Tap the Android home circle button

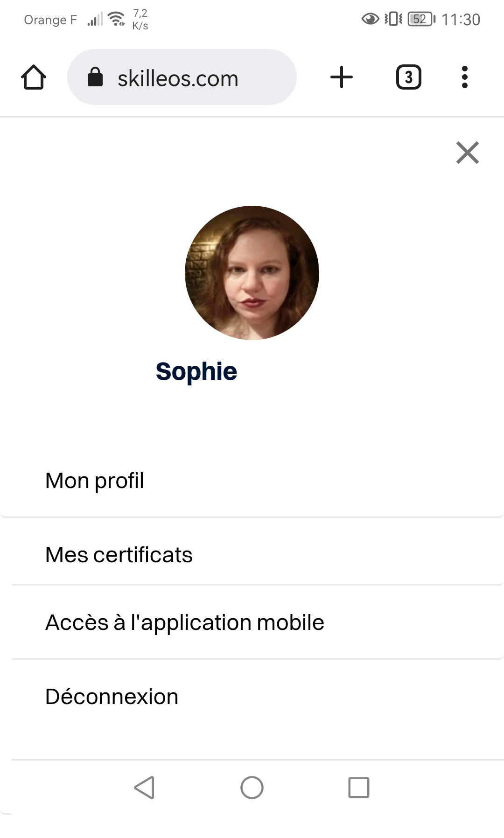tap(252, 788)
